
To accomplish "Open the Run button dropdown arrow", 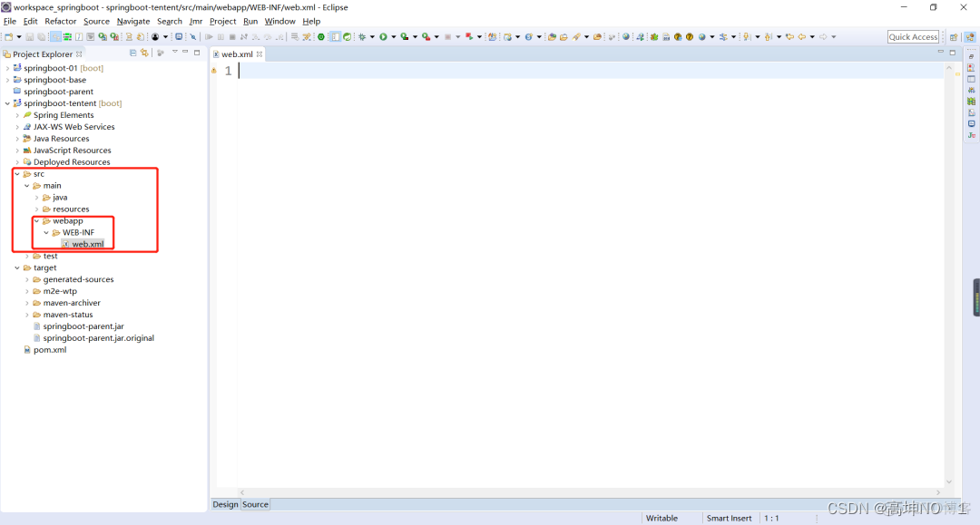I will click(393, 37).
